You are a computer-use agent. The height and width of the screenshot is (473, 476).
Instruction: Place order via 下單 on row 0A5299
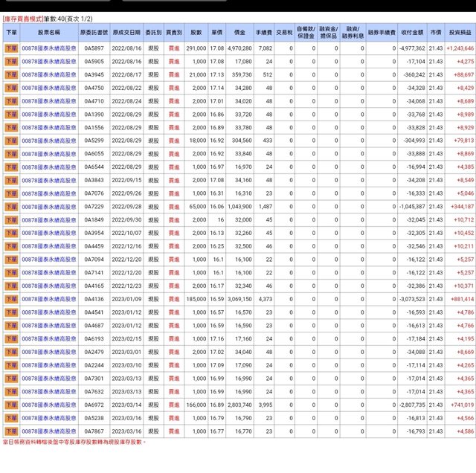tap(11, 140)
